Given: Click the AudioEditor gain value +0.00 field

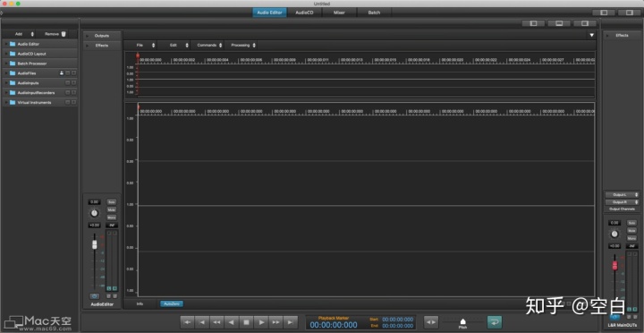Looking at the screenshot, I should (x=95, y=226).
